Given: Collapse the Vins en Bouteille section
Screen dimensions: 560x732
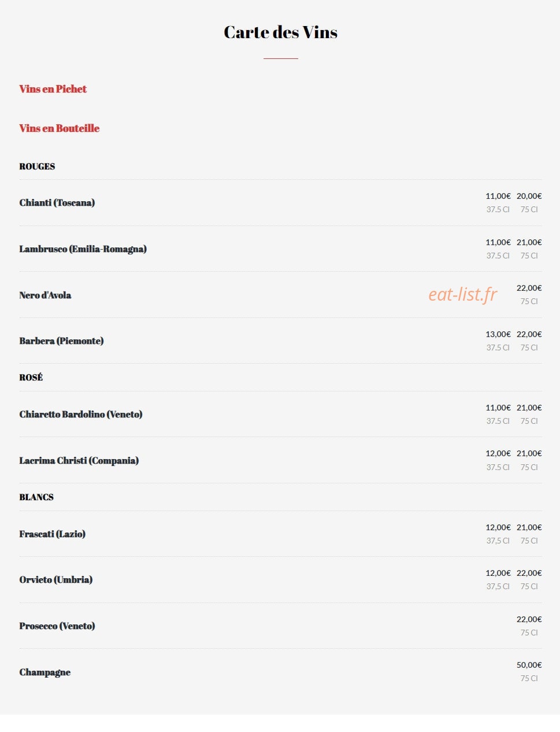Looking at the screenshot, I should [x=59, y=128].
